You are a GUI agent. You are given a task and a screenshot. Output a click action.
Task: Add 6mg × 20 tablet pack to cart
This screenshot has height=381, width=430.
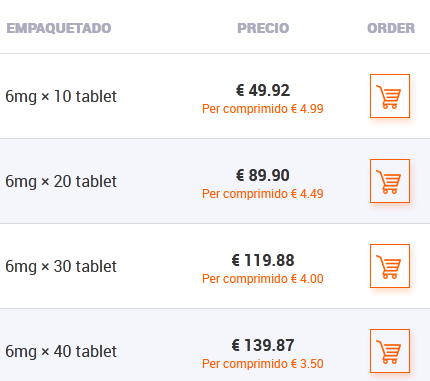tap(390, 181)
